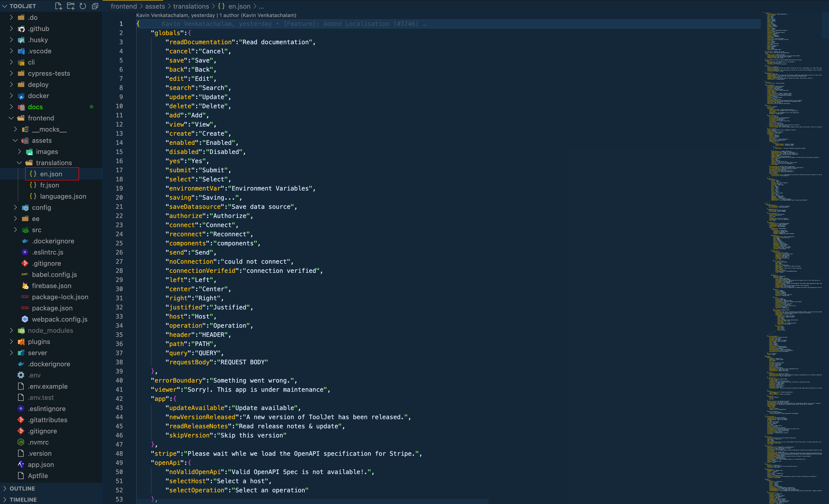Click the package-lock.json npm icon
Image resolution: width=829 pixels, height=504 pixels.
[x=25, y=297]
